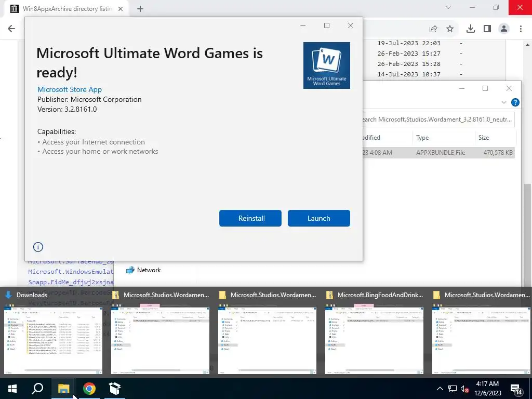This screenshot has width=532, height=399.
Task: Switch to second Microsoft.Studios.Wordamen thumbnail
Action: pyautogui.click(x=268, y=334)
